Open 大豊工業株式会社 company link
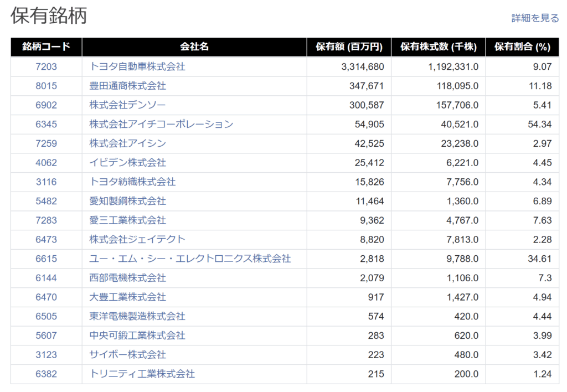This screenshot has width=567, height=392. coord(128,297)
